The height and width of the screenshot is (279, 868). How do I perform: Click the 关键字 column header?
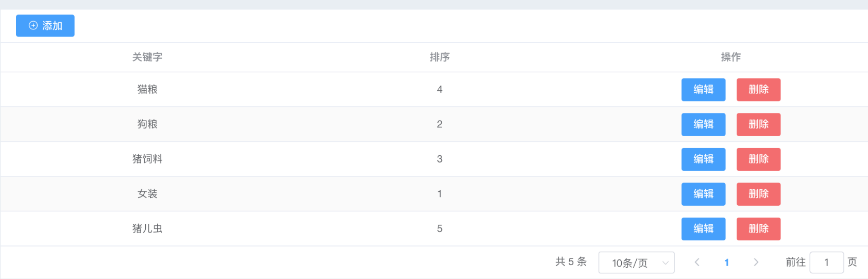(147, 57)
